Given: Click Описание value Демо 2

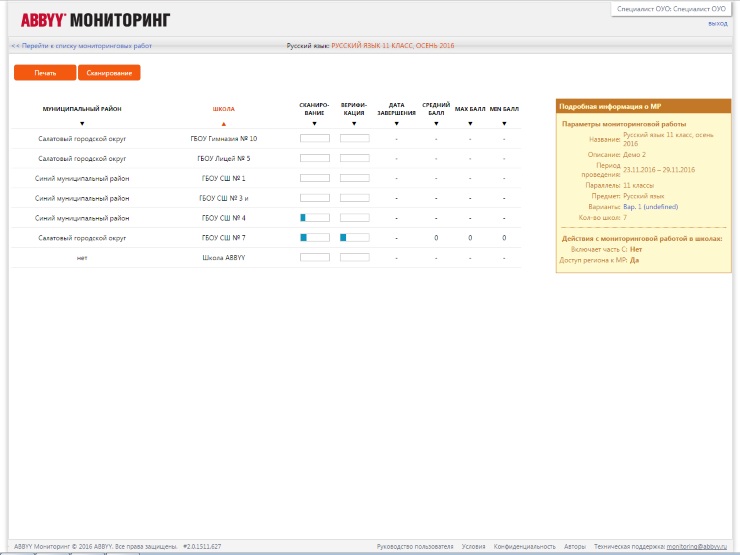Looking at the screenshot, I should (x=634, y=155).
